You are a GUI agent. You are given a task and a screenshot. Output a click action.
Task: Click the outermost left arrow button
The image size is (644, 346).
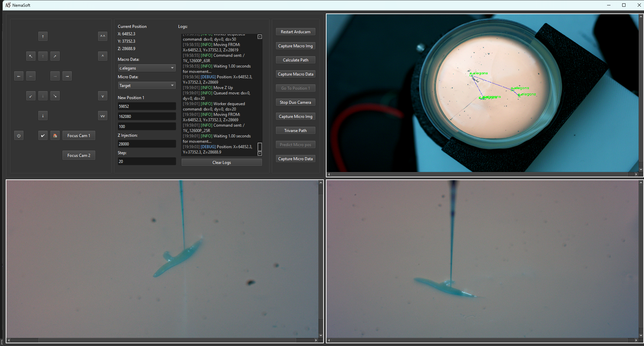tap(19, 76)
